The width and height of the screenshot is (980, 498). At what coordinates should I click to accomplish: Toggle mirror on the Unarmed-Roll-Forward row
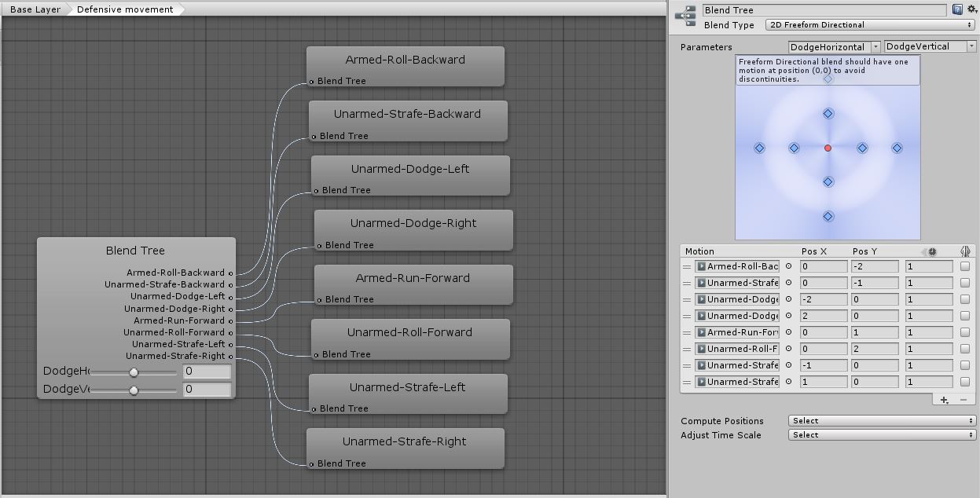tap(964, 348)
